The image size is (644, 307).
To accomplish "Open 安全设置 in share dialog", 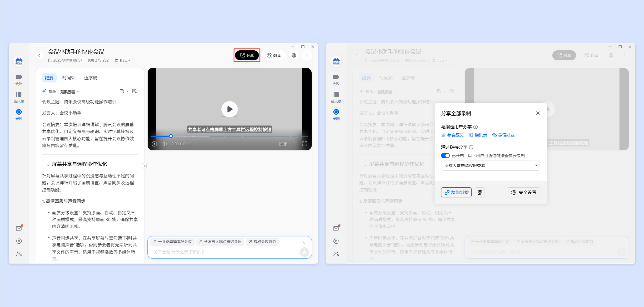I will pyautogui.click(x=523, y=192).
